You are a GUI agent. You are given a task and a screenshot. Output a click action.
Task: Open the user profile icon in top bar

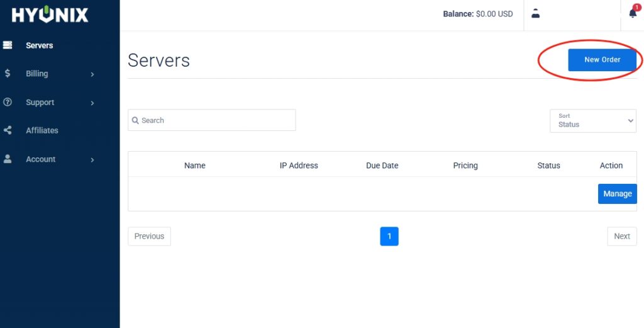[x=536, y=13]
